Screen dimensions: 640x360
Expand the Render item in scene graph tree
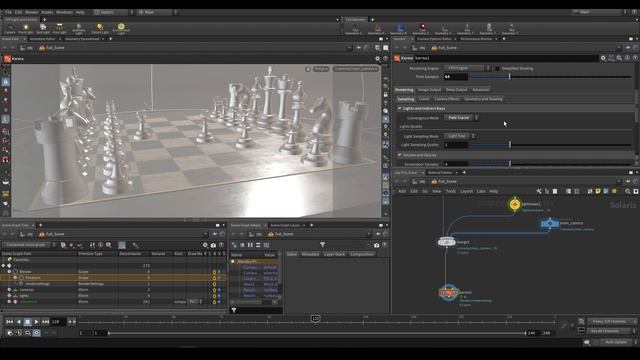9,271
